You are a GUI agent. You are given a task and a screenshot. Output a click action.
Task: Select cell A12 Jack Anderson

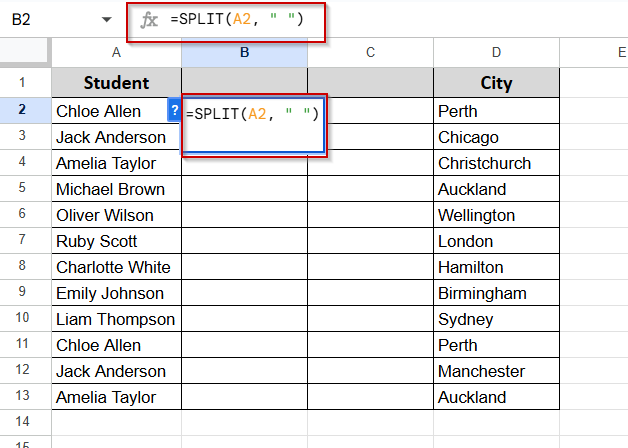tap(117, 371)
